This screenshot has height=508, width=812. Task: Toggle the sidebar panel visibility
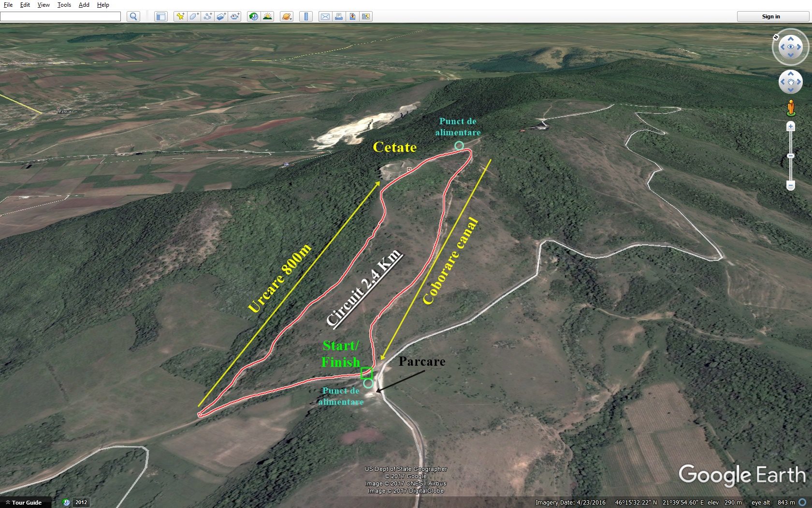(160, 16)
